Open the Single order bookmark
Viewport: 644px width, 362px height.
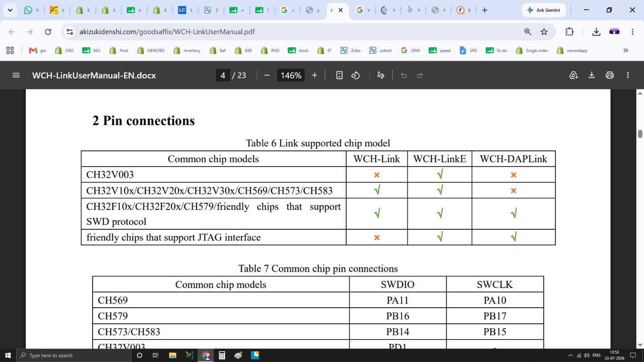tap(532, 50)
